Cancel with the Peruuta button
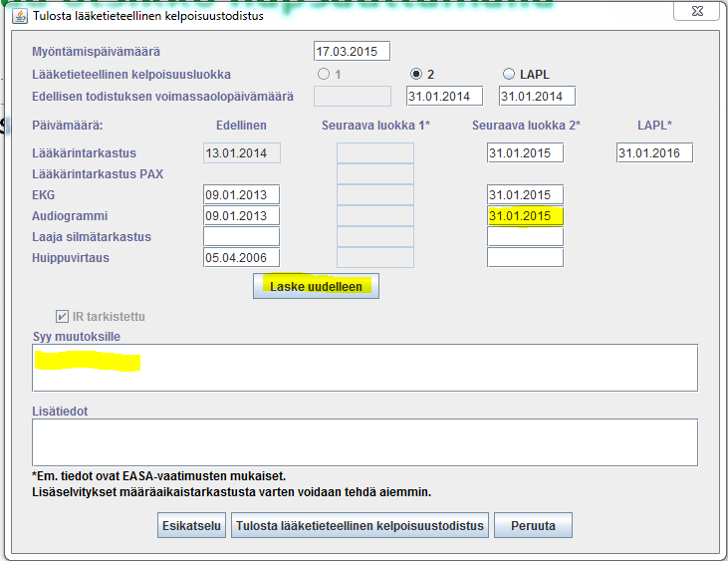This screenshot has width=728, height=561. [x=533, y=525]
